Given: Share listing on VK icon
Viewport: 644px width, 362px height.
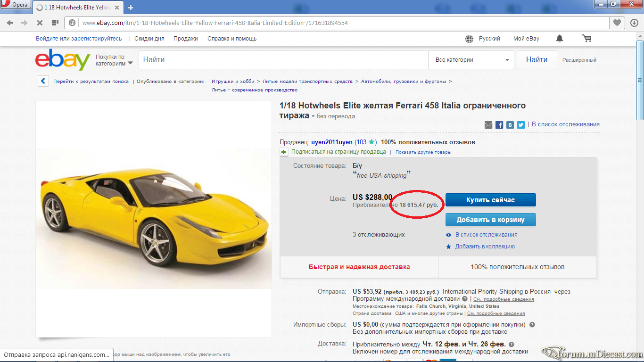Looking at the screenshot, I should pos(510,125).
